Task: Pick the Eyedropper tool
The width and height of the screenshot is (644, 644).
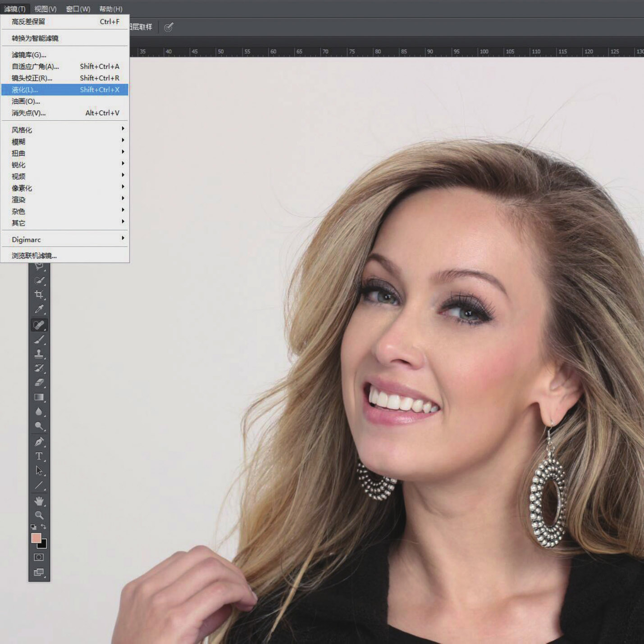Action: (x=39, y=309)
